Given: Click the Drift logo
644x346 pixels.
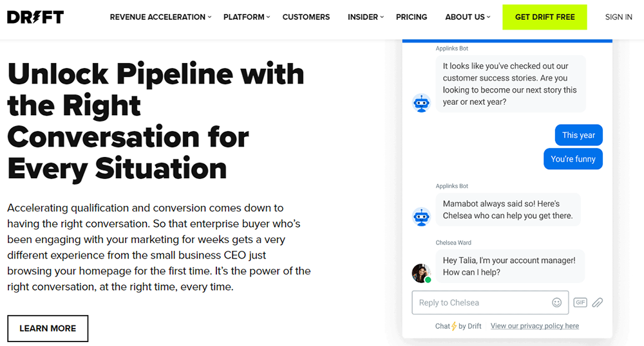Looking at the screenshot, I should point(35,17).
